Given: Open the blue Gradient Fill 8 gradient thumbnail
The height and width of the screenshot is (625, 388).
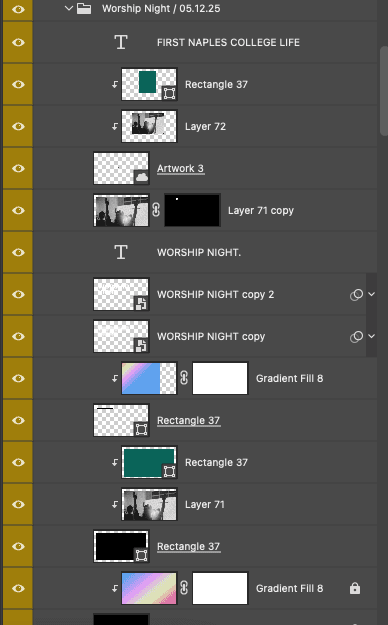Looking at the screenshot, I should pyautogui.click(x=149, y=378).
